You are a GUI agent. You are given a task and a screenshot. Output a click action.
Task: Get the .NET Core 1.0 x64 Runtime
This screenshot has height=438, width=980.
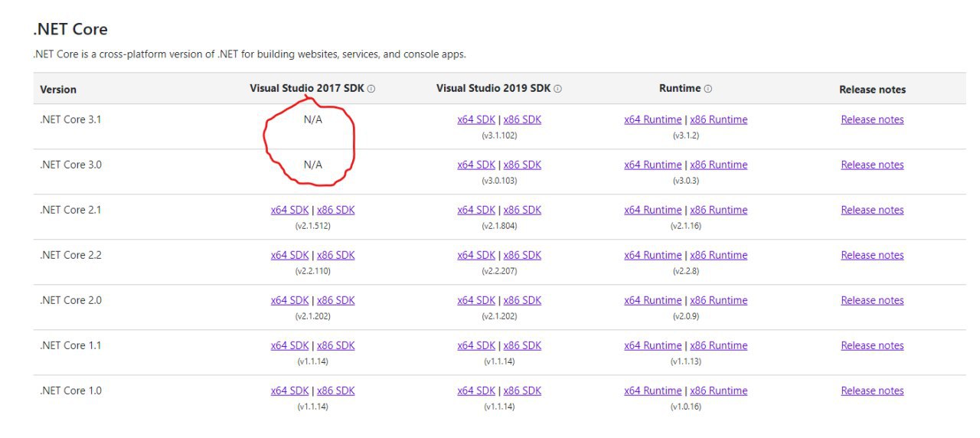653,391
